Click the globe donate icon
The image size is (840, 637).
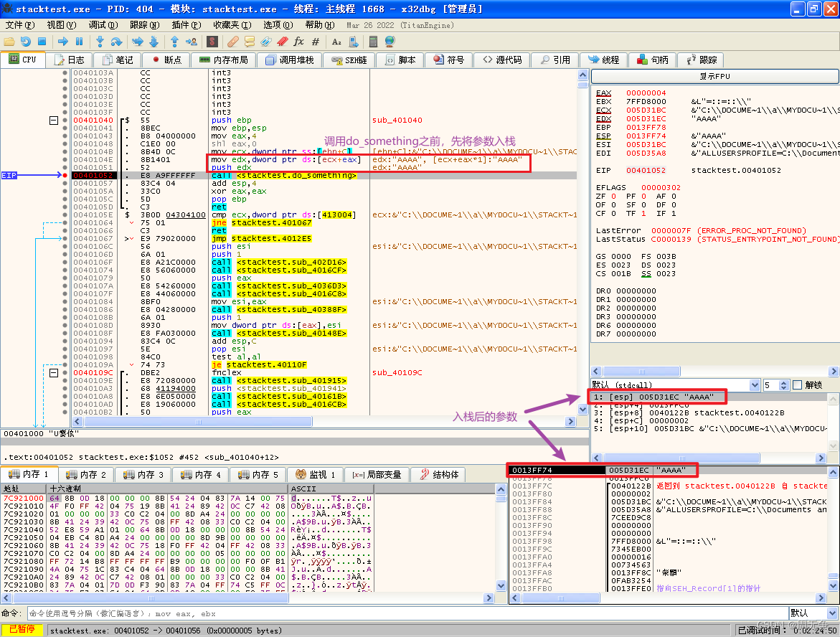point(390,42)
